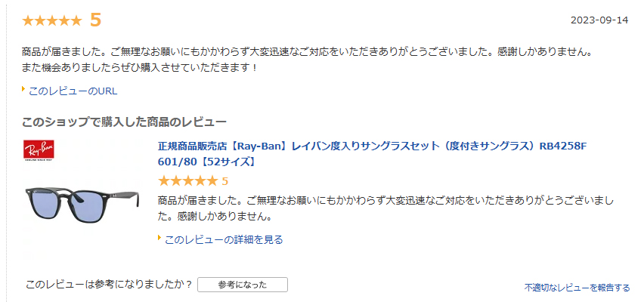Click the arrow beside このレビューの詳細を見る

160,239
